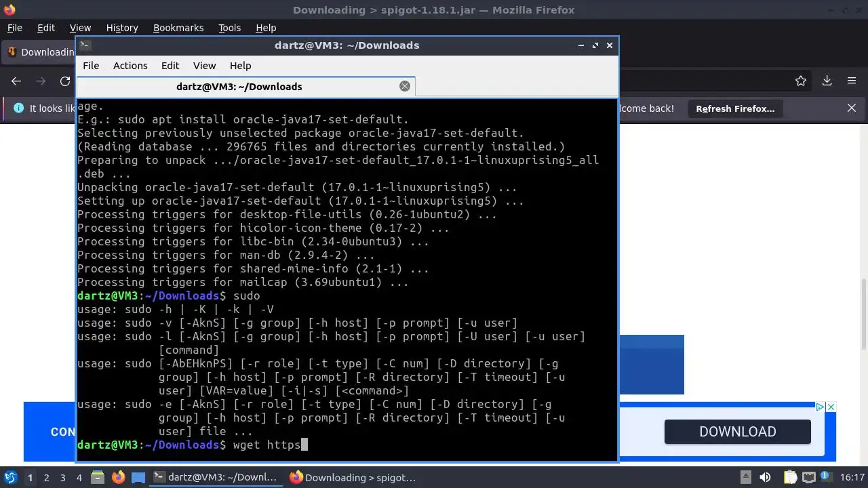Close the dartz@VM3 terminal tab
Image resolution: width=868 pixels, height=488 pixels.
click(405, 86)
